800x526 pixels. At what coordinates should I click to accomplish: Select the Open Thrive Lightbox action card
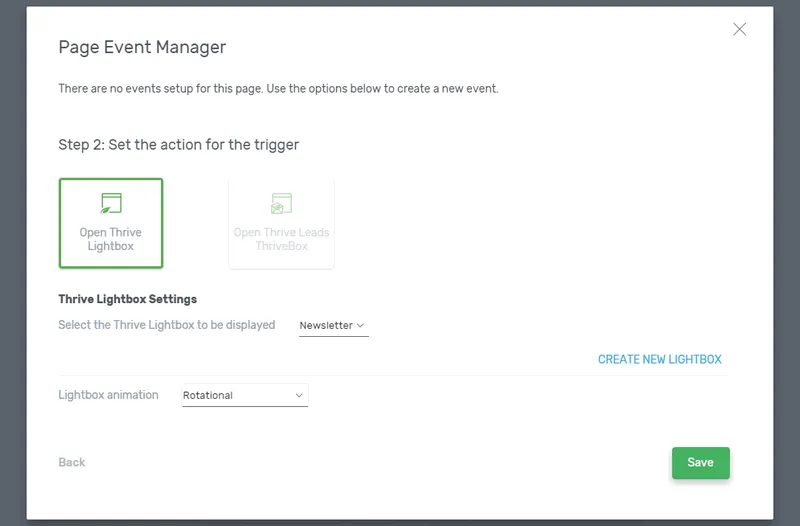click(x=111, y=223)
